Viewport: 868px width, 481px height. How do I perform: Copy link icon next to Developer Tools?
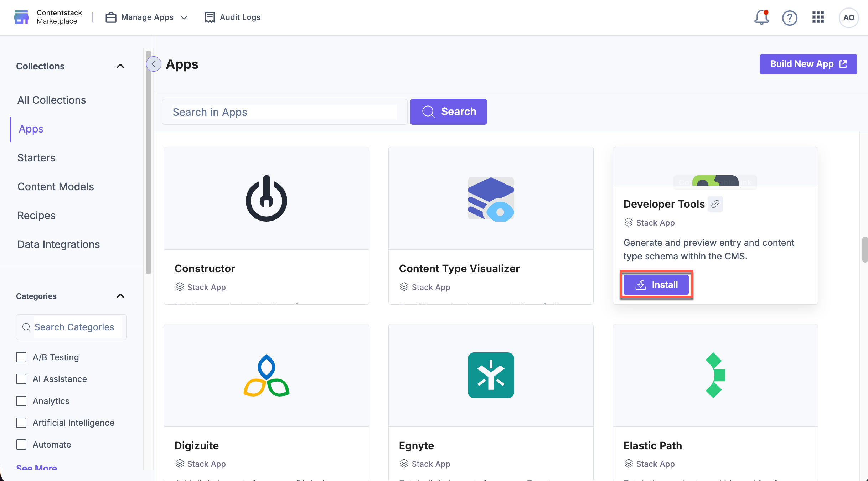(715, 204)
